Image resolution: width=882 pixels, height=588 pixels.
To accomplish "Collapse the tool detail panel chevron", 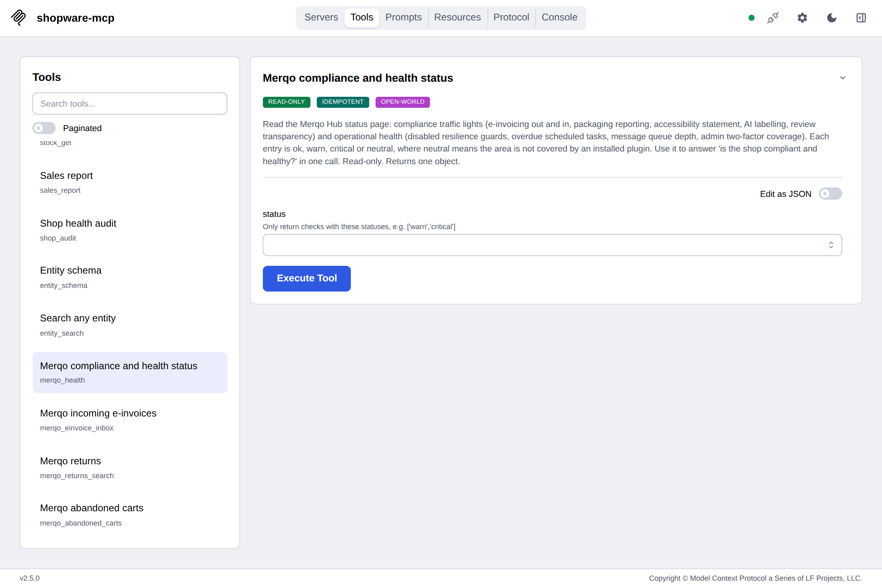I will [x=843, y=78].
